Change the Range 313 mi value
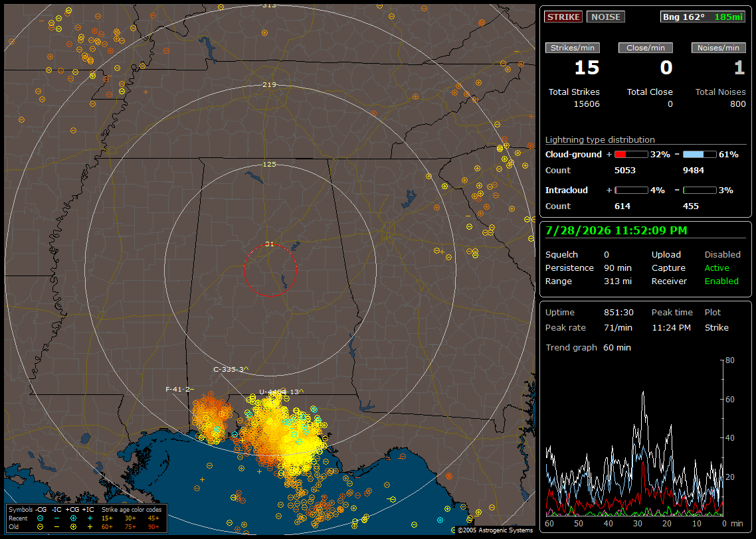 [x=618, y=281]
